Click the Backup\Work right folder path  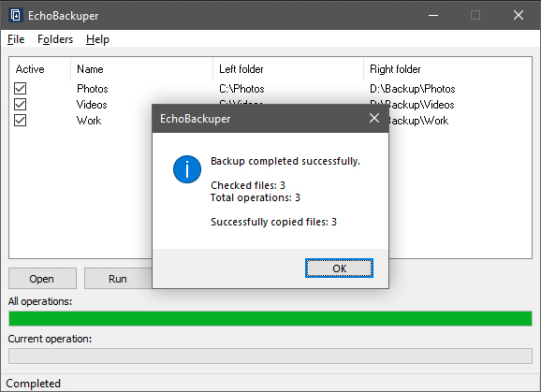pyautogui.click(x=418, y=121)
